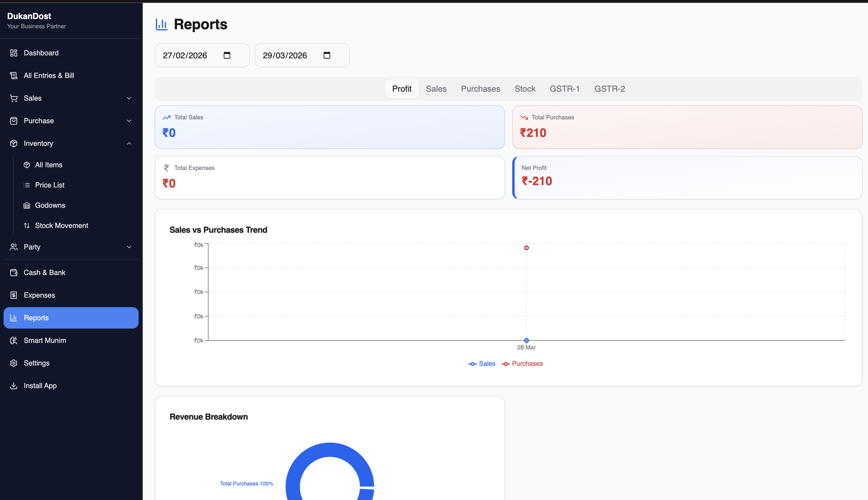Screen dimensions: 868x500
Task: Open Price List under Inventory
Action: tap(50, 185)
